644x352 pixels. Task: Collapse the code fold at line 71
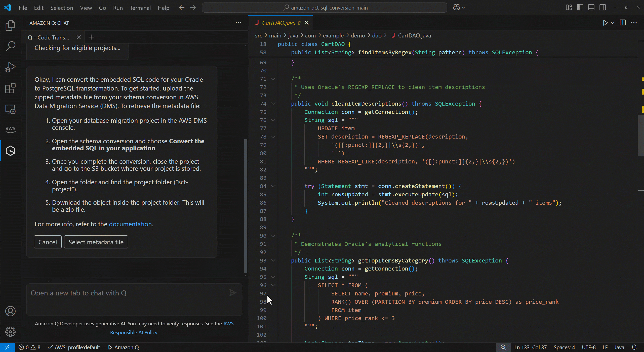[273, 79]
